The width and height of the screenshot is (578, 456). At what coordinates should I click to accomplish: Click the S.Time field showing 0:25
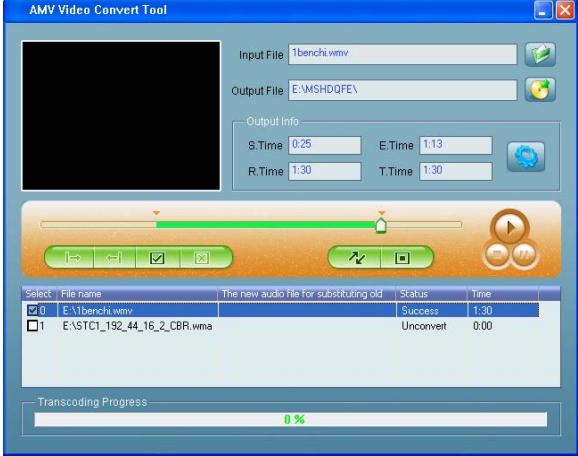[324, 145]
